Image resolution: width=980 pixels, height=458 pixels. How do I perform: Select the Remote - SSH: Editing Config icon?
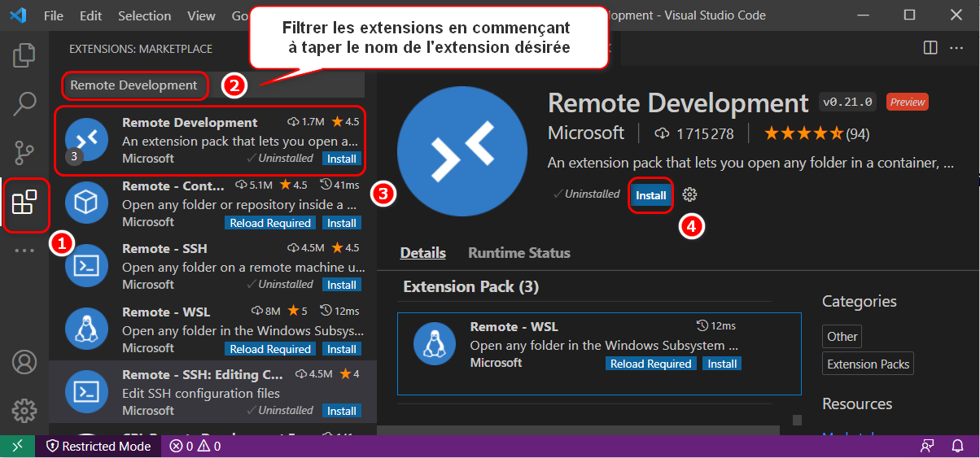click(85, 391)
